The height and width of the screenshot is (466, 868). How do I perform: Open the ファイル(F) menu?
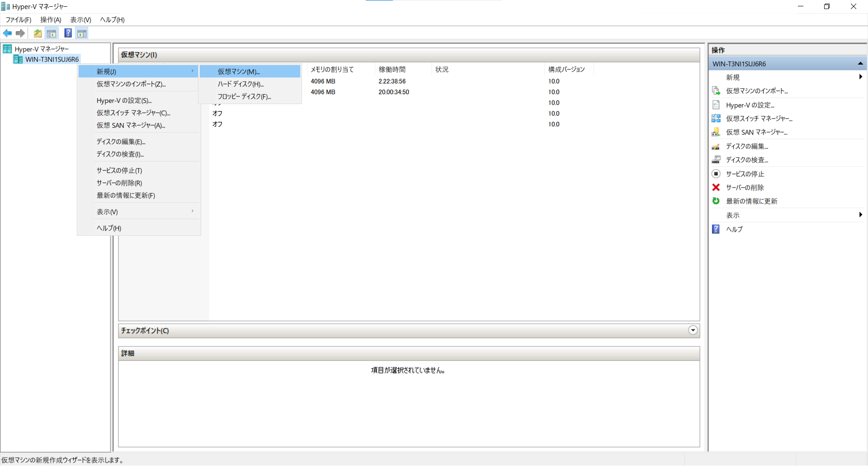pos(18,20)
